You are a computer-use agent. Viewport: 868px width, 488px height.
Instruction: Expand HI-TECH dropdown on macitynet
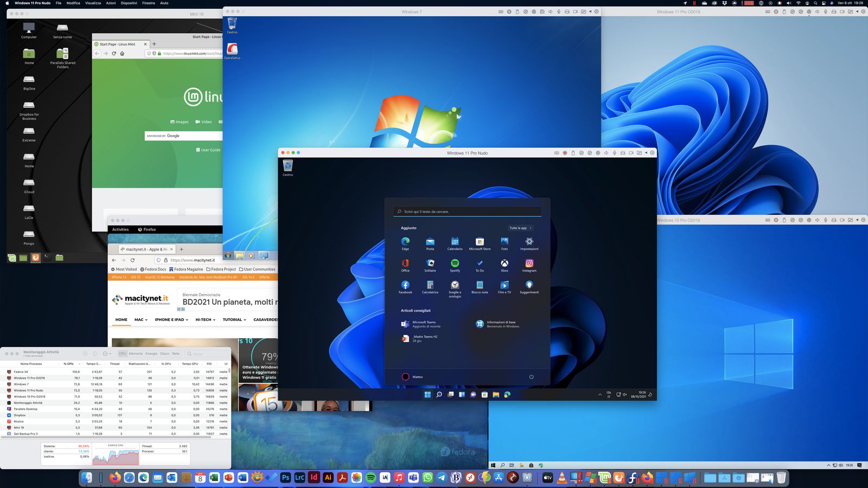pyautogui.click(x=206, y=319)
